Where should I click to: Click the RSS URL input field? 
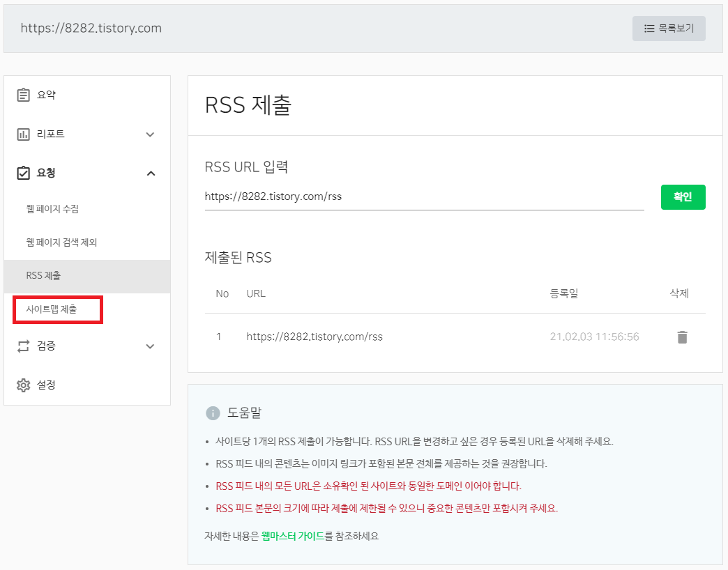pos(425,197)
